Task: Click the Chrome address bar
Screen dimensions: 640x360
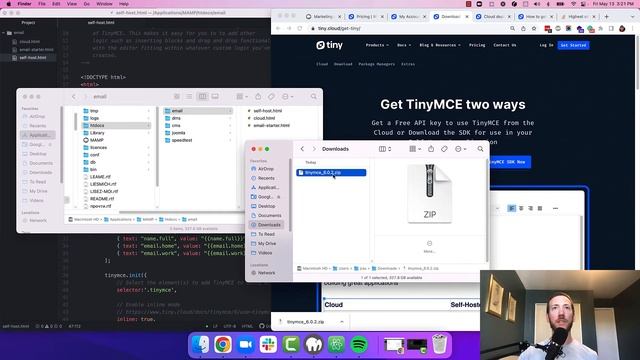Action: coord(408,29)
